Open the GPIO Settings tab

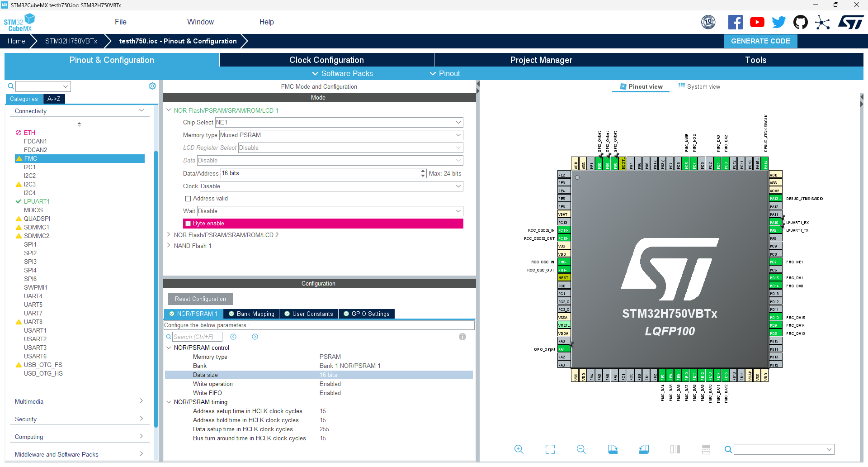pyautogui.click(x=367, y=314)
